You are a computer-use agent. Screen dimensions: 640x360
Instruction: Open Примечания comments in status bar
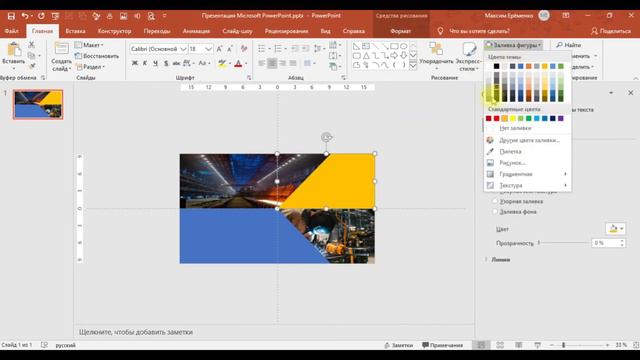(x=442, y=345)
